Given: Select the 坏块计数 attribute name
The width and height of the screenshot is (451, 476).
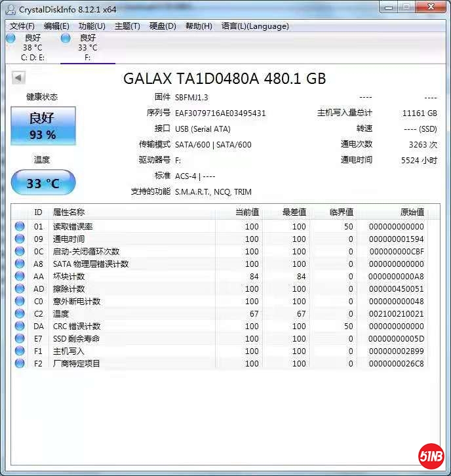Looking at the screenshot, I should coord(69,276).
